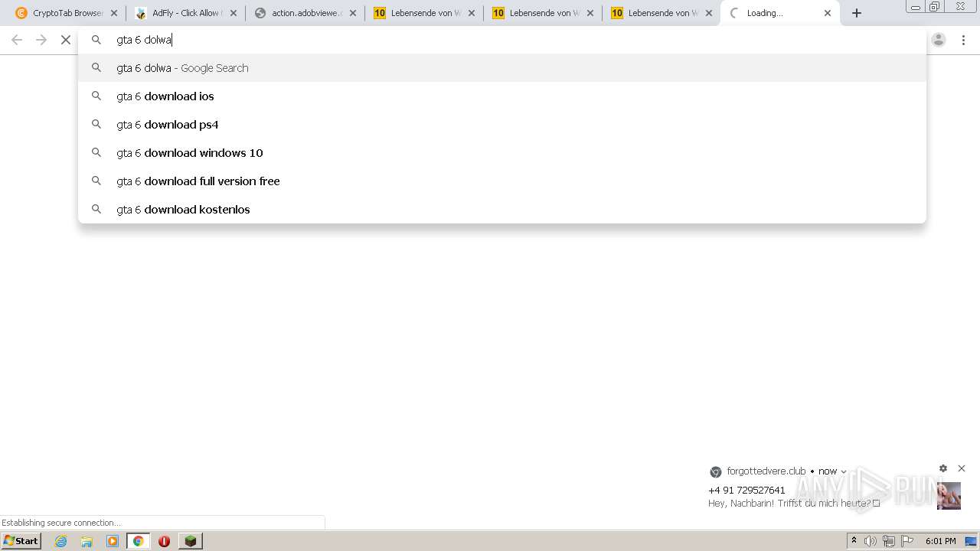The height and width of the screenshot is (551, 980).
Task: Open Opera browser from taskbar
Action: tap(165, 541)
